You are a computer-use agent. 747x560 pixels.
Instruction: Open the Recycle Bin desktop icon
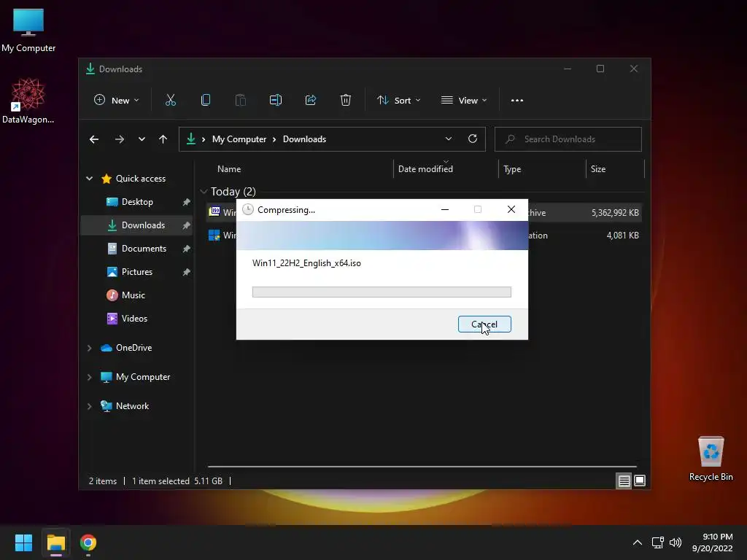point(711,459)
